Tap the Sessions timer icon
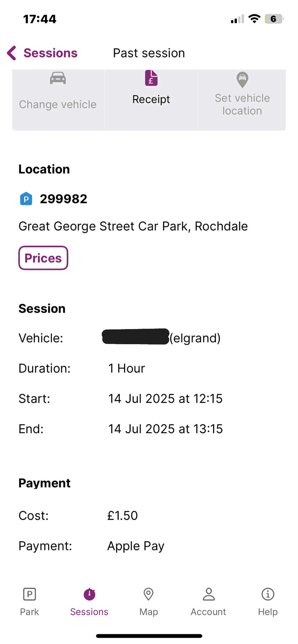 [x=89, y=594]
